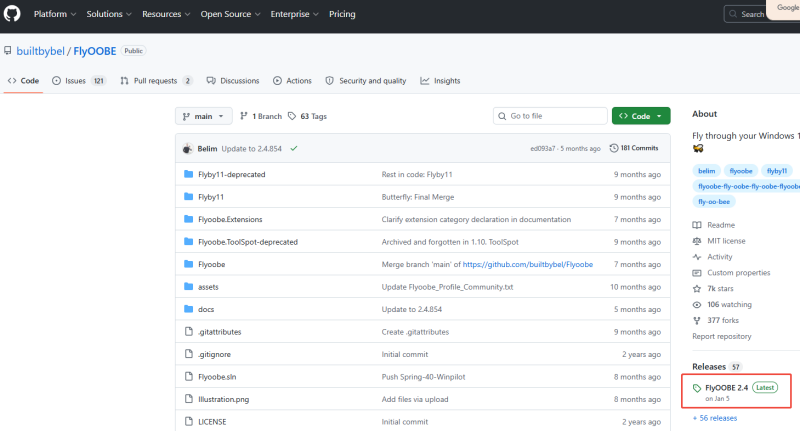View the 7k stars link

(x=713, y=289)
